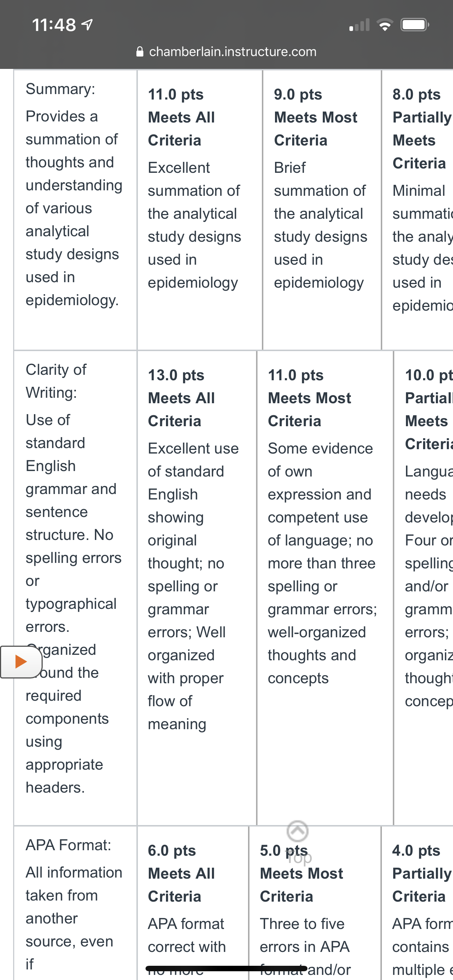The image size is (453, 980).
Task: Select Clarity of Writing 11.0 pts cell
Action: tap(325, 588)
